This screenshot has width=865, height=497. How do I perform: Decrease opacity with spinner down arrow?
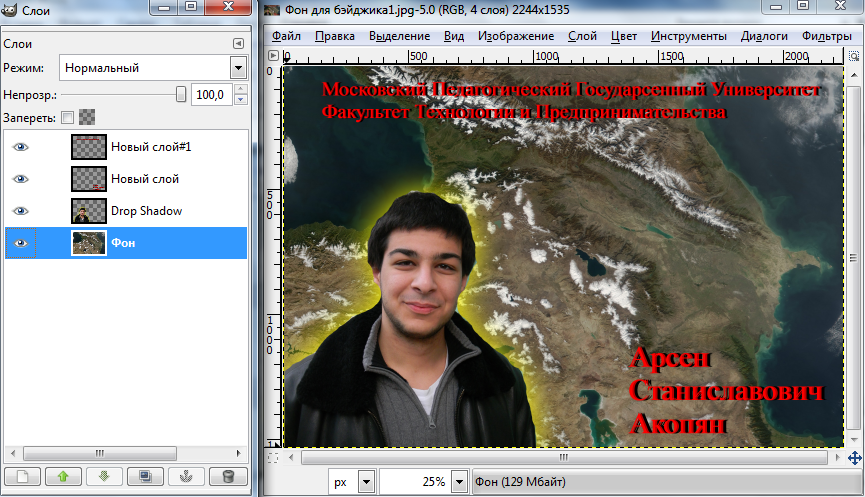[240, 100]
